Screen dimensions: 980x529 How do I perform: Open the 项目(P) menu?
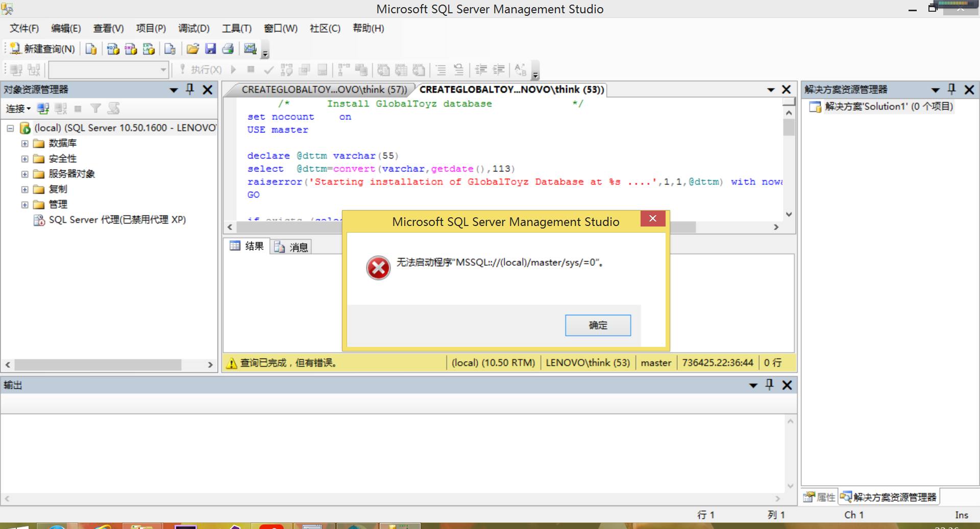[x=151, y=29]
